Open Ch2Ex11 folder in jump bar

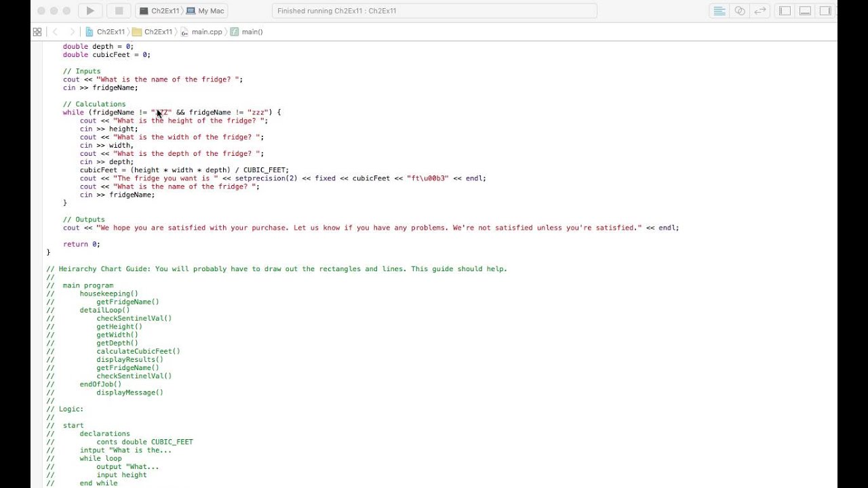pos(153,32)
